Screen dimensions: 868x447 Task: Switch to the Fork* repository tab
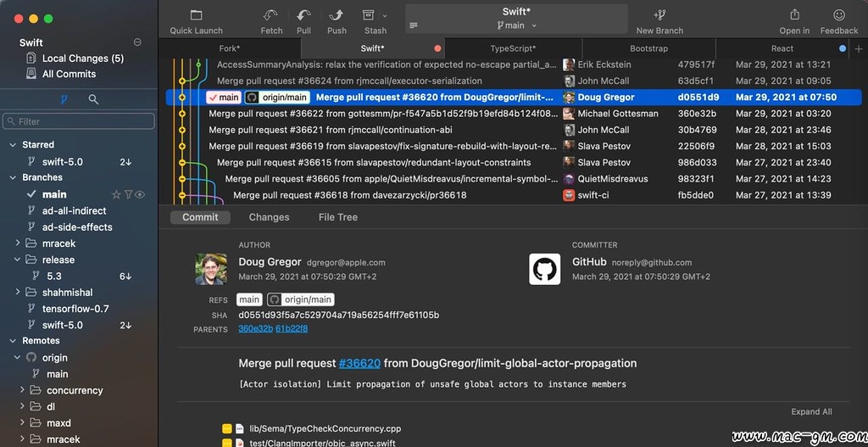(x=229, y=48)
